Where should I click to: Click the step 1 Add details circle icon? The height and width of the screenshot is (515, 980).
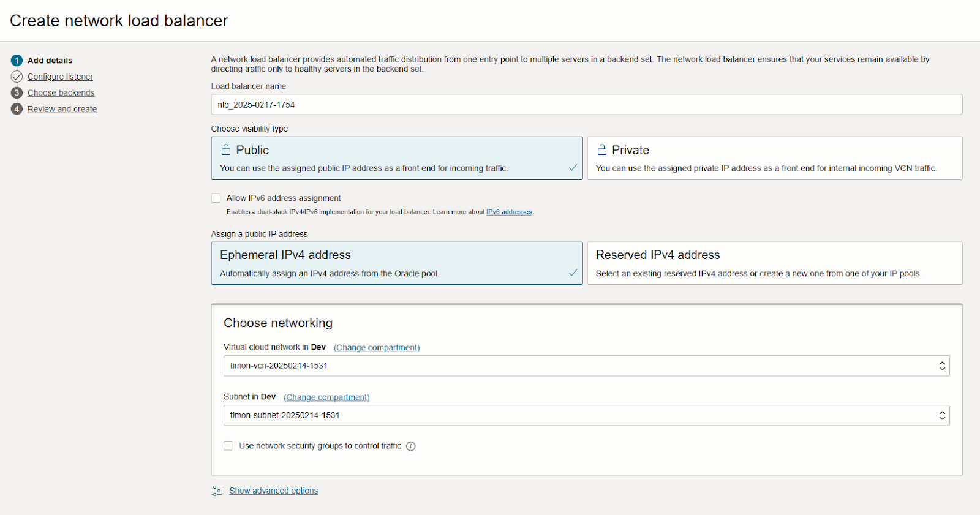[17, 60]
